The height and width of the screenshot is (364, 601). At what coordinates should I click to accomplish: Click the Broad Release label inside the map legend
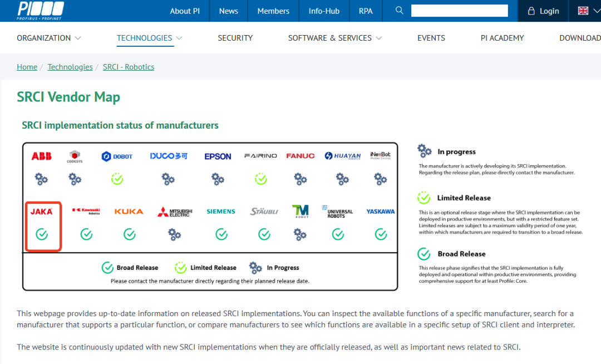tap(137, 268)
